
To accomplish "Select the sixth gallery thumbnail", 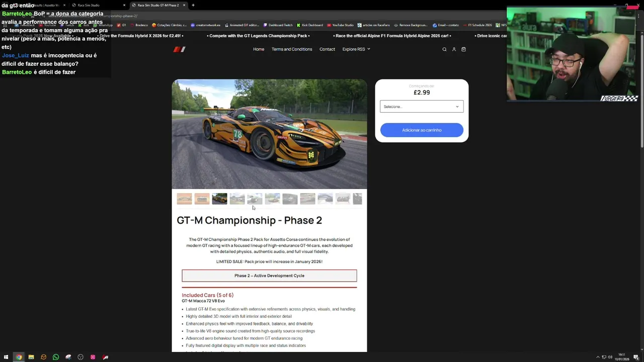I will pos(272,199).
